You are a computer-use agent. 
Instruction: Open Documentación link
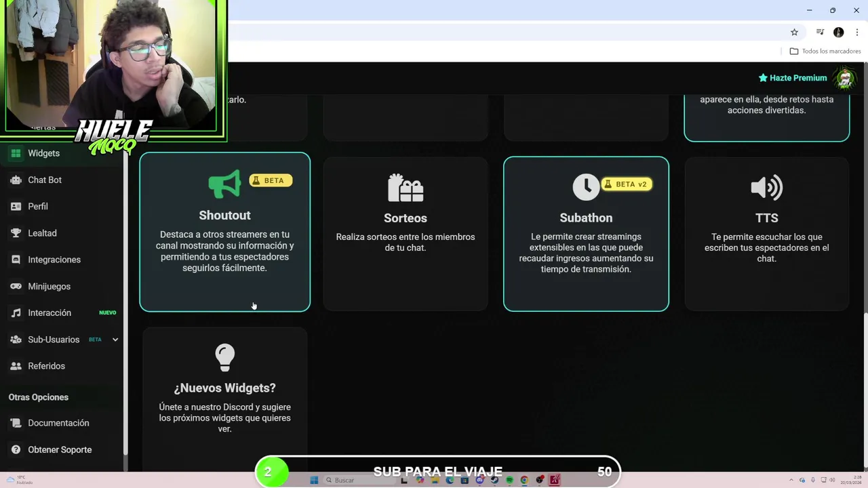click(61, 423)
